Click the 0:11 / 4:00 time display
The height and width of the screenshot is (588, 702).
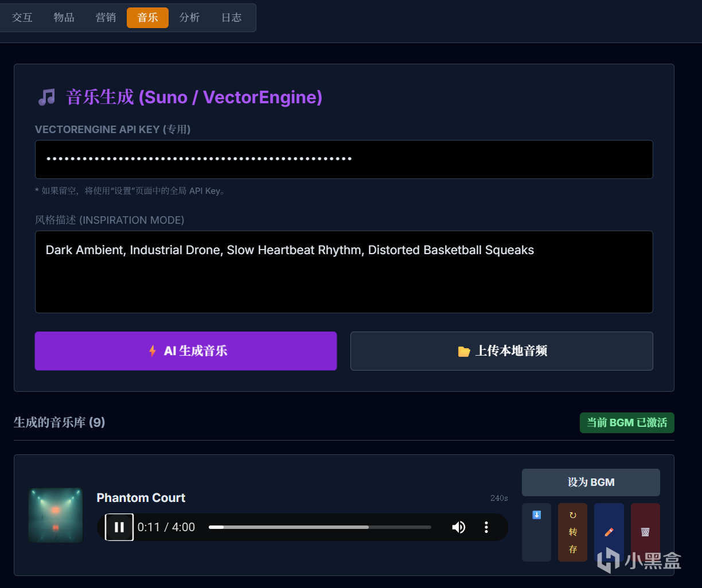pyautogui.click(x=166, y=527)
